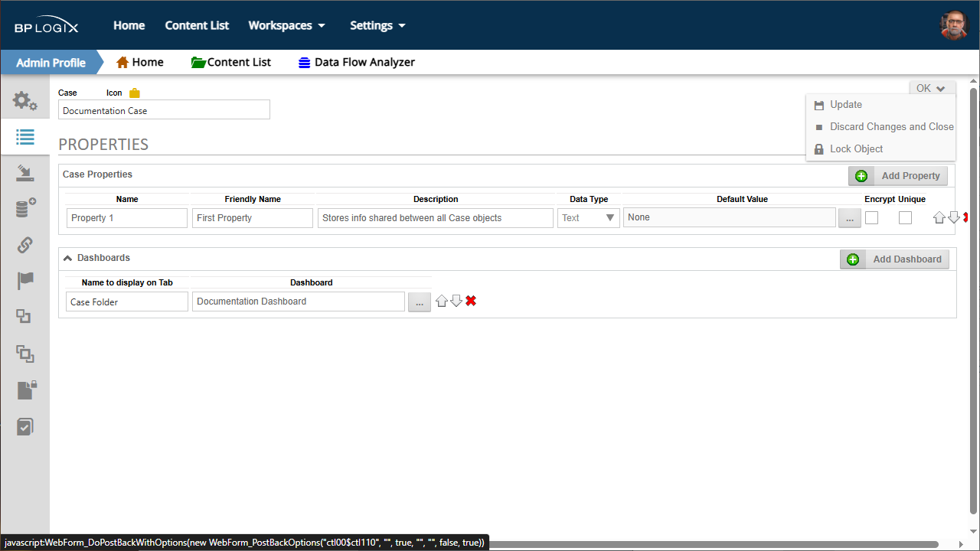Click the green plus on Add Property
The image size is (980, 551).
(861, 176)
